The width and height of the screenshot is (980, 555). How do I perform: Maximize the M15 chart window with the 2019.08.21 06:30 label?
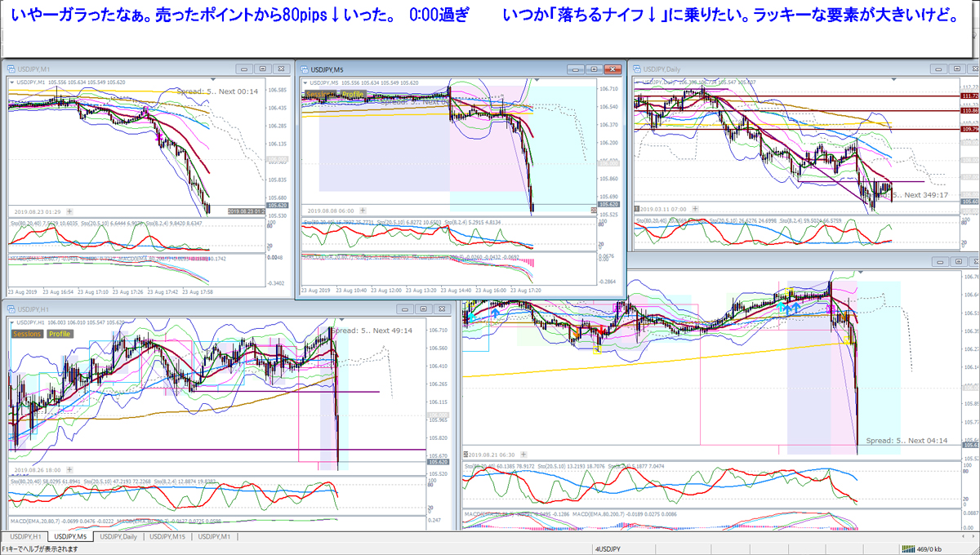pos(960,261)
